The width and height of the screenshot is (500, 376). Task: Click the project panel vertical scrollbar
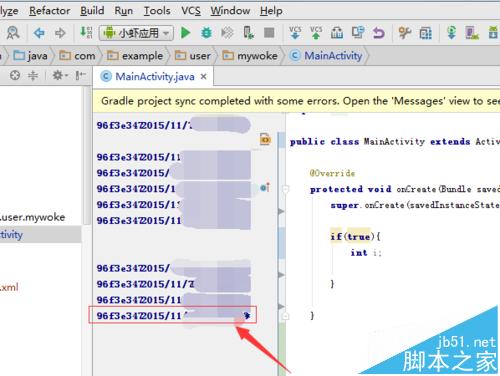coord(87,157)
